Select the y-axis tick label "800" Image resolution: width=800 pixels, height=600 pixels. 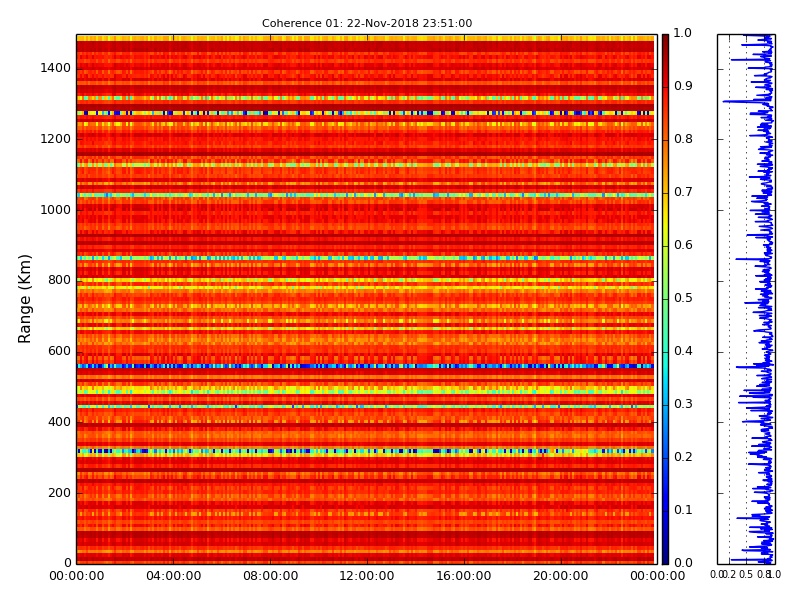pos(59,280)
